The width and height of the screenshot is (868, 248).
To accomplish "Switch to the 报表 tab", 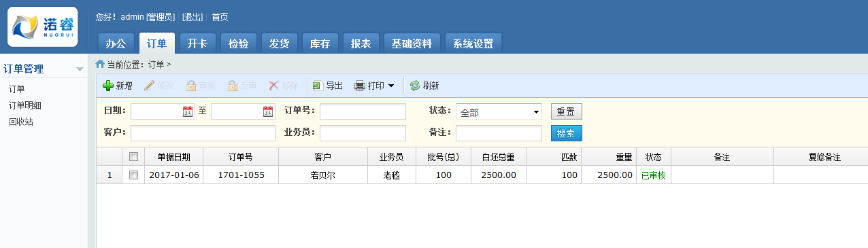I will [361, 43].
